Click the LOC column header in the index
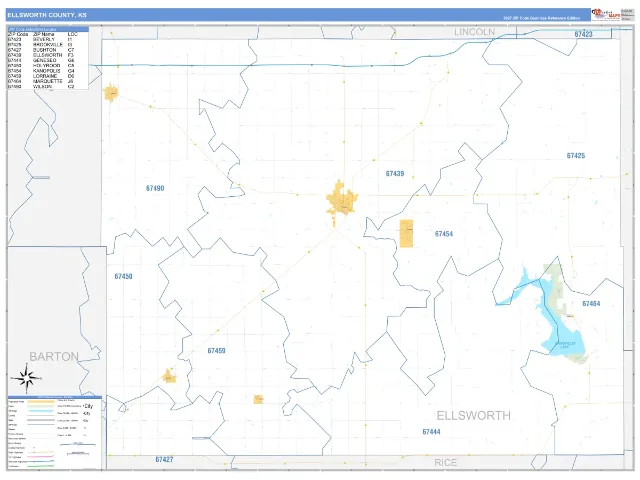Image resolution: width=640 pixels, height=480 pixels. [x=72, y=34]
